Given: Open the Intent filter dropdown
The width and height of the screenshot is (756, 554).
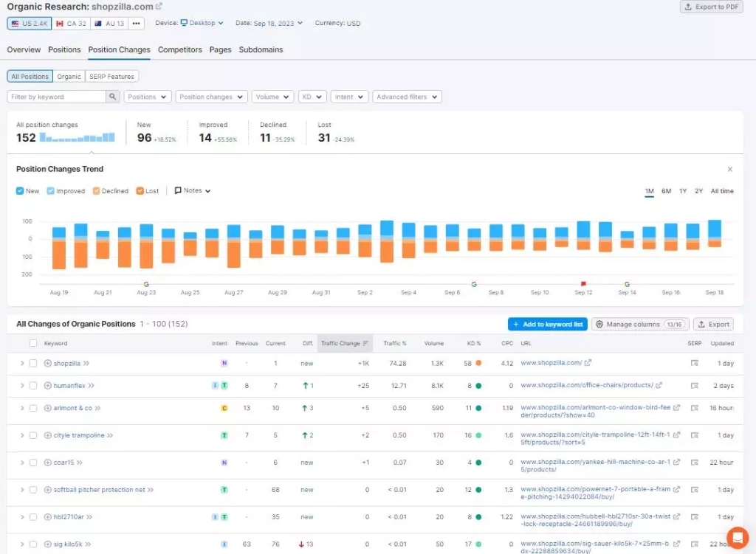Looking at the screenshot, I should pyautogui.click(x=349, y=97).
